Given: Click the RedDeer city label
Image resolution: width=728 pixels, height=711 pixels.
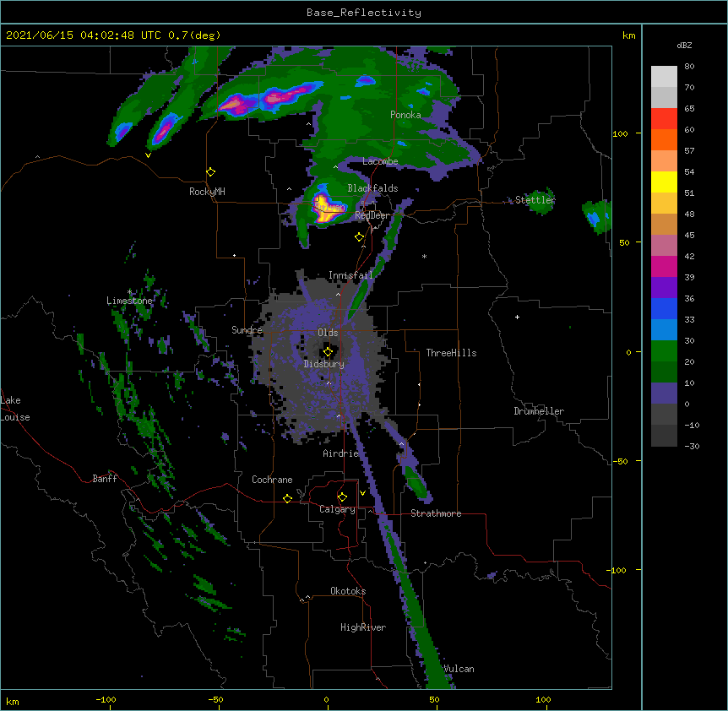Looking at the screenshot, I should 372,215.
